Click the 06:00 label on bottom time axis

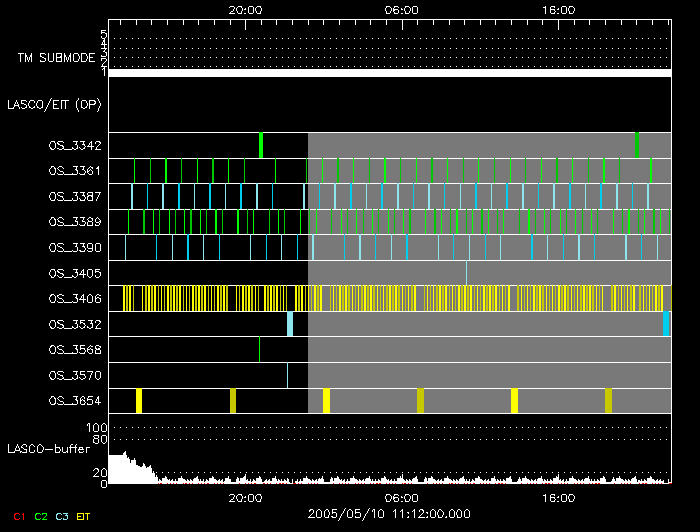(401, 497)
